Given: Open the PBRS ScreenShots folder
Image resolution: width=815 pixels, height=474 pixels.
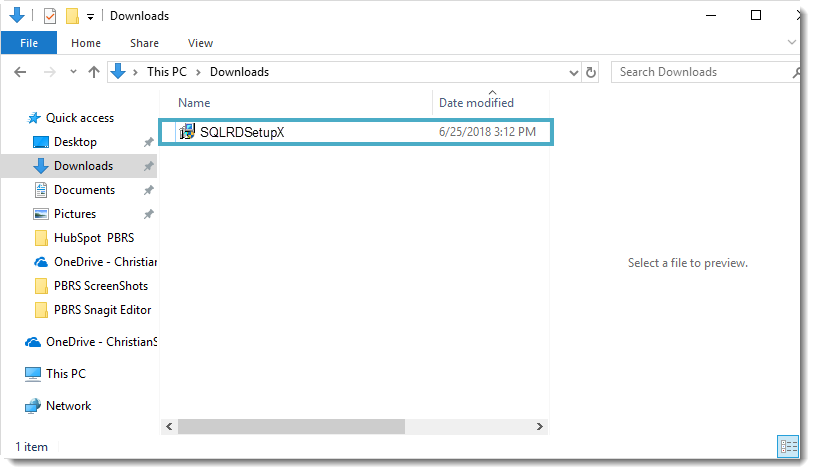Looking at the screenshot, I should click(x=101, y=286).
